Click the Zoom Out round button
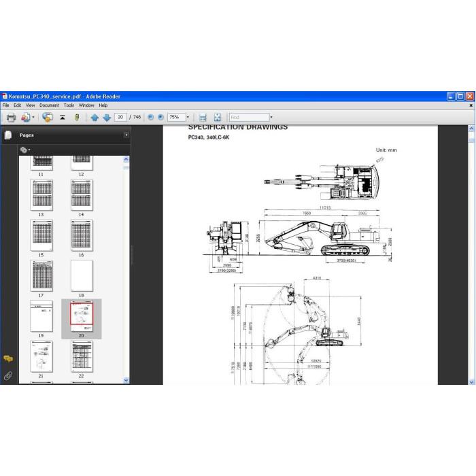 150,117
